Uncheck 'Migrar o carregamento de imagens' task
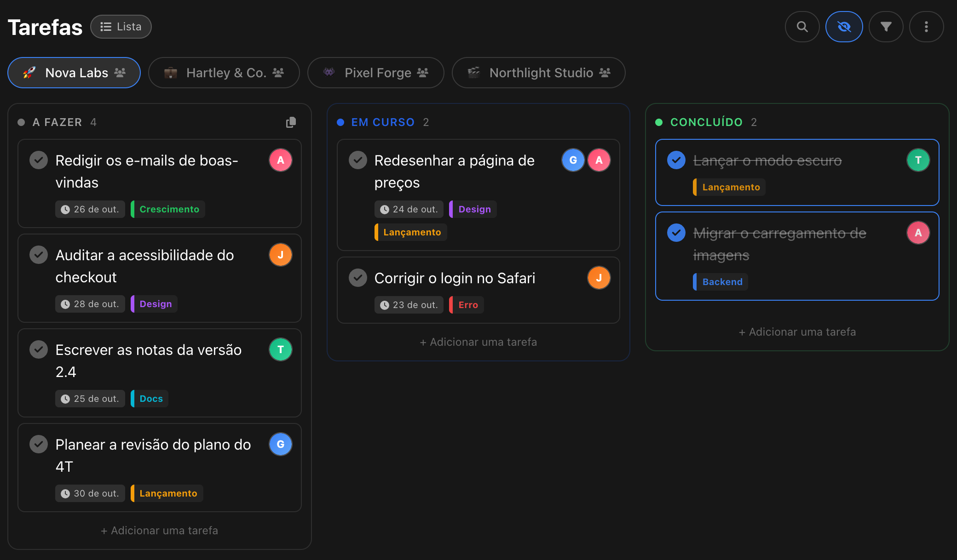Screen dimensions: 957x560 (x=676, y=233)
